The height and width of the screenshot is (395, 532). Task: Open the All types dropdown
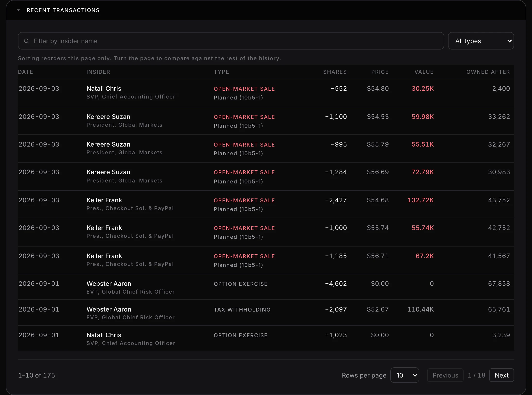pos(481,41)
